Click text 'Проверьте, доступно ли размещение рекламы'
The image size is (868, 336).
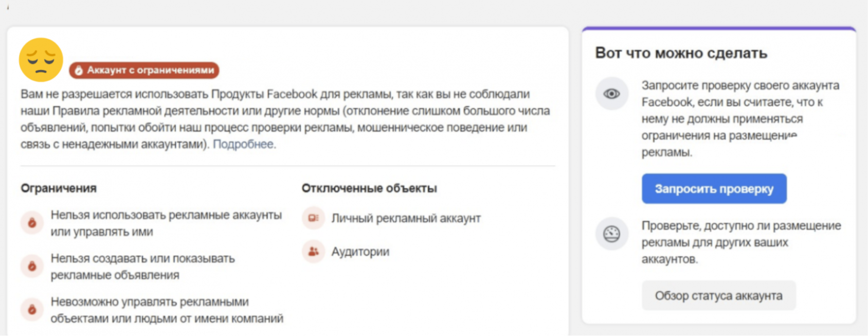point(741,242)
